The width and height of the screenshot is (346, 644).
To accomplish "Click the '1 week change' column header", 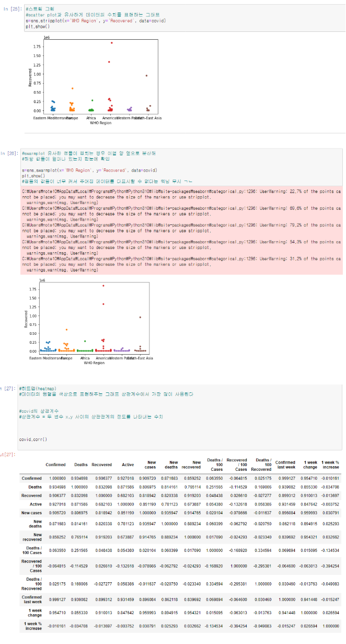I will click(x=310, y=465).
